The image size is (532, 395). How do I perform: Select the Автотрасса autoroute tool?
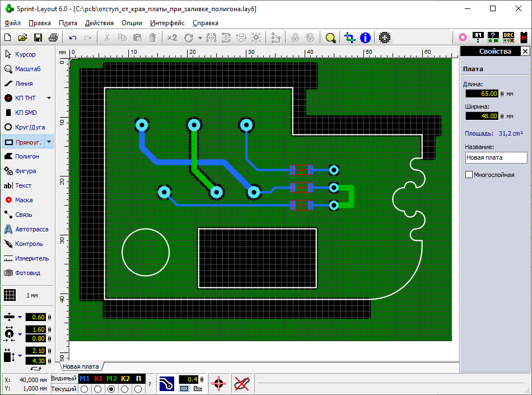pyautogui.click(x=27, y=229)
